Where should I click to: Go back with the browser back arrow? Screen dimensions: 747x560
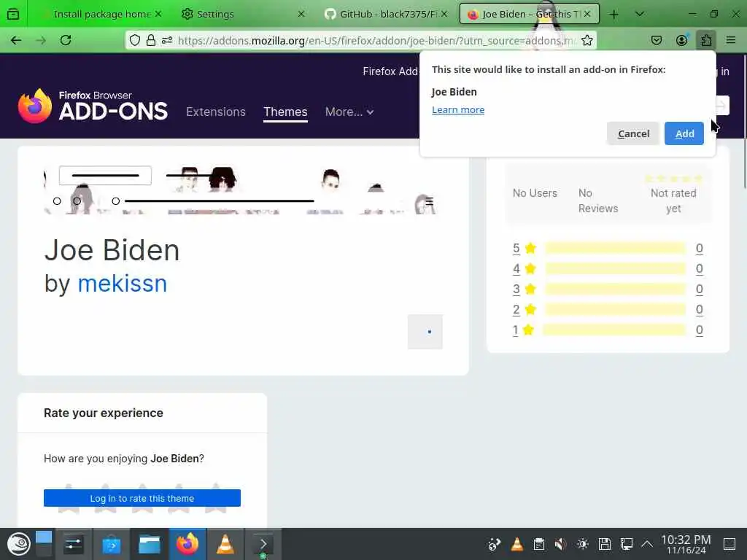(x=16, y=41)
